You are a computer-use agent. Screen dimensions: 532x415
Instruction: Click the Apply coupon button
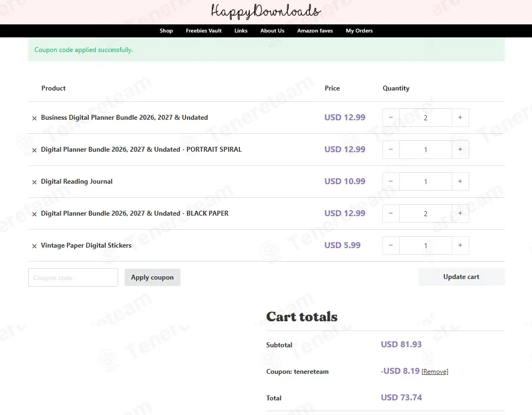pos(152,277)
